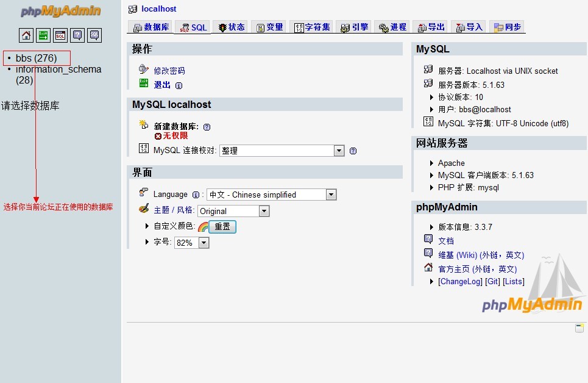Open the 状态 tab
The width and height of the screenshot is (588, 383).
click(x=232, y=27)
